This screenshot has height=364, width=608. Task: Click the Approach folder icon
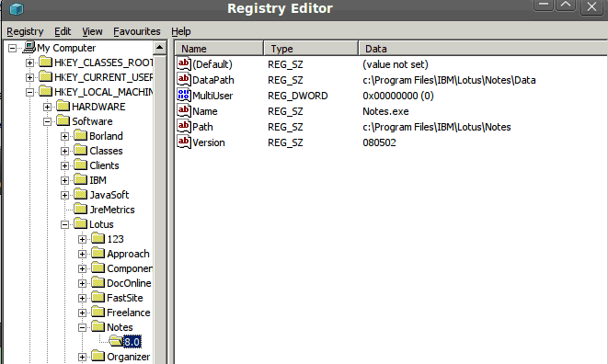(x=98, y=254)
